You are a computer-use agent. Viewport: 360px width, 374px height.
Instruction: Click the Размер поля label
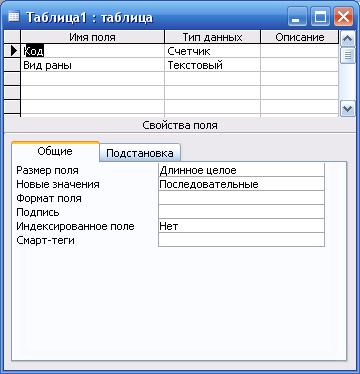pos(47,170)
